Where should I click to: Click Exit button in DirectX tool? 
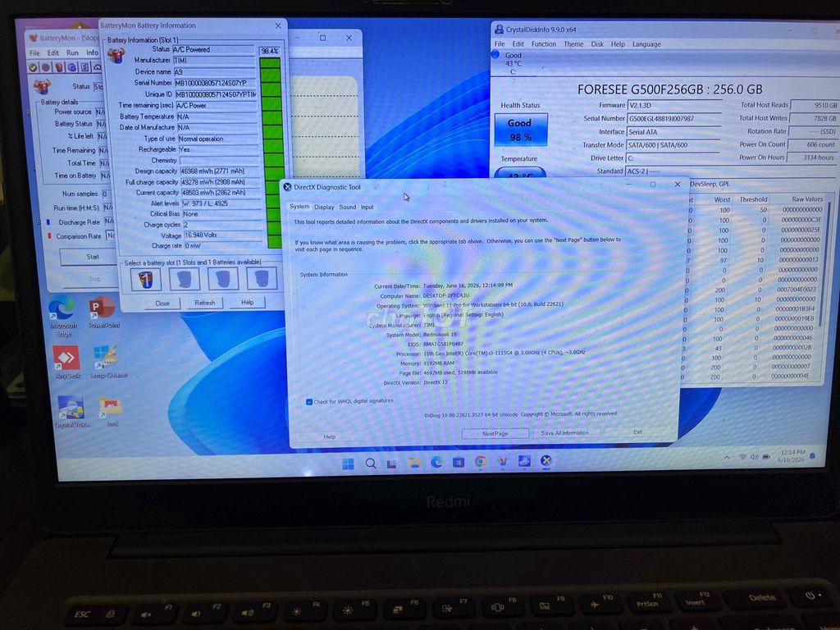coord(637,431)
